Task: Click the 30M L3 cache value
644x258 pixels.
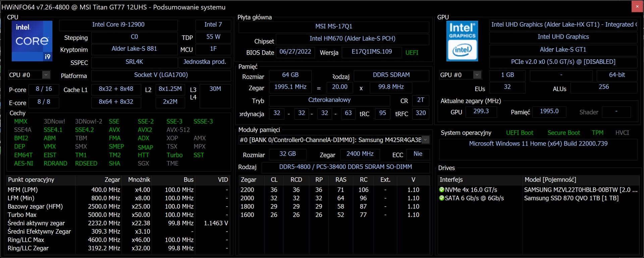Action: pyautogui.click(x=215, y=95)
